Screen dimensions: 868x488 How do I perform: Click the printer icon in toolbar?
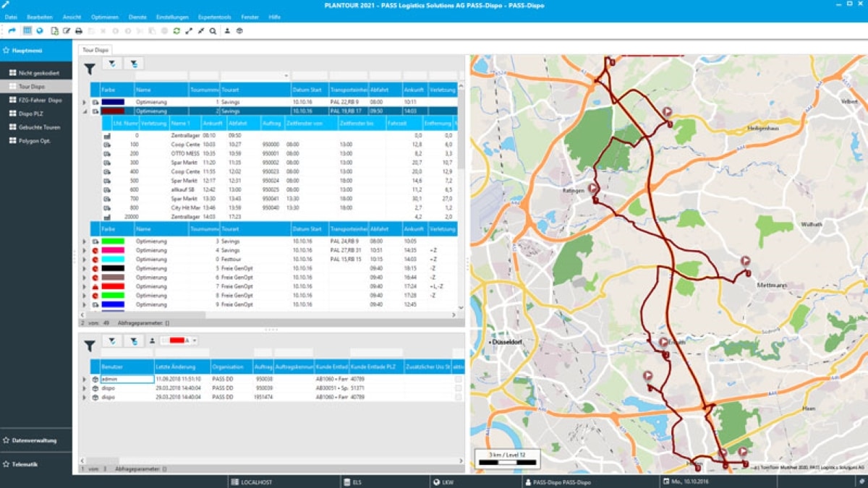pos(79,31)
